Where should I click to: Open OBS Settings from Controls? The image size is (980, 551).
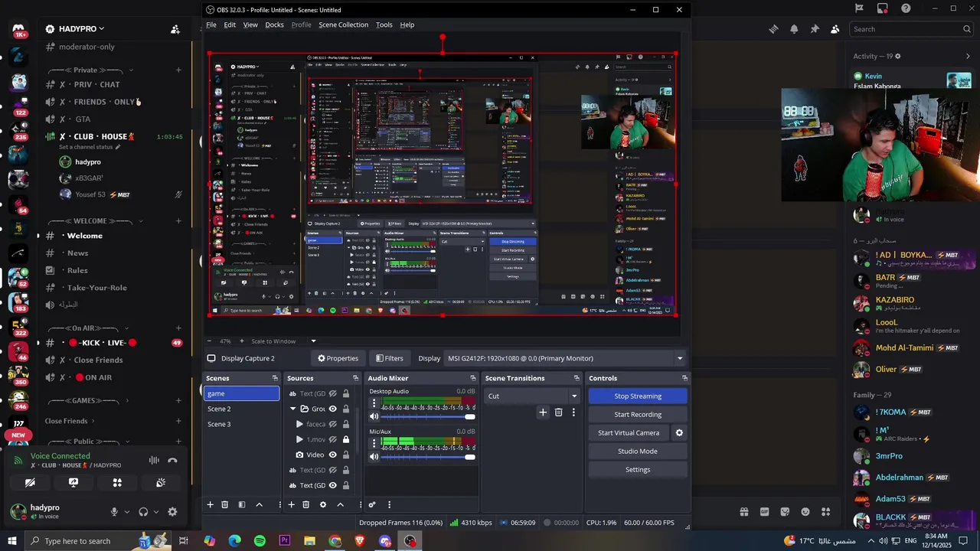[638, 469]
